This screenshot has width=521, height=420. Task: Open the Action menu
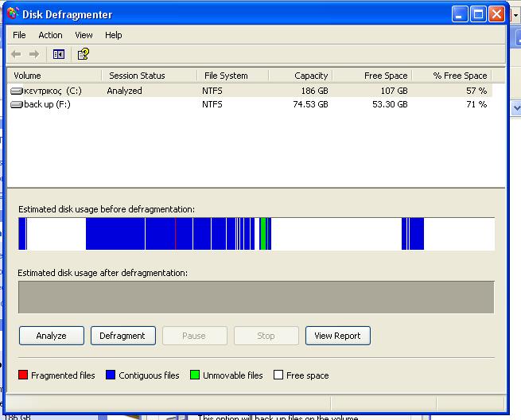coord(50,35)
